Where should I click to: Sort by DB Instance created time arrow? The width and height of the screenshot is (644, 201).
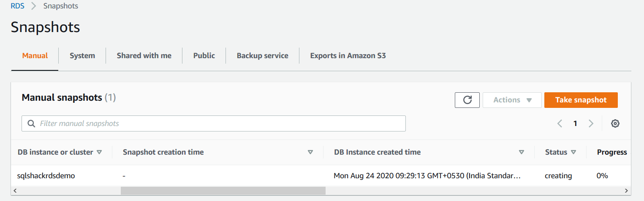[x=522, y=152]
